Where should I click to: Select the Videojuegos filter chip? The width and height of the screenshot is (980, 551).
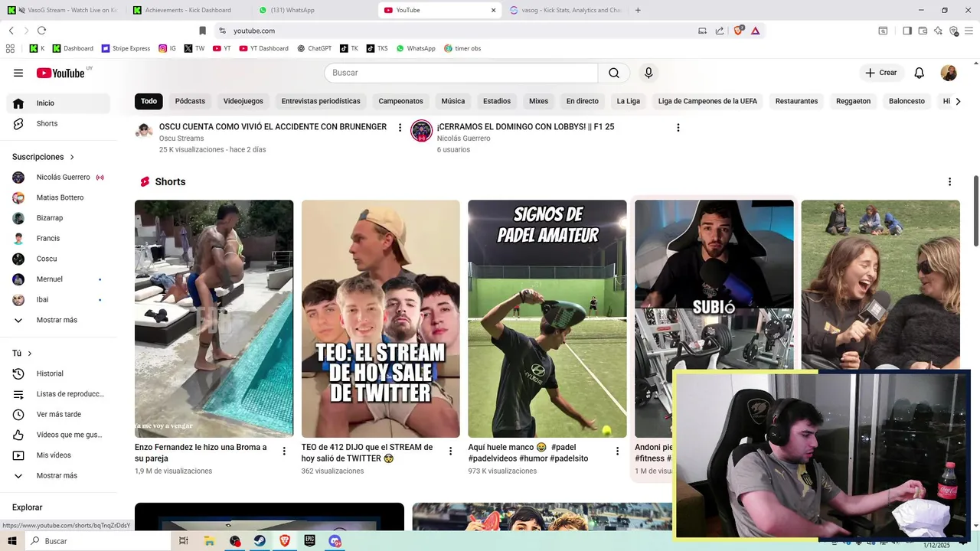(243, 101)
